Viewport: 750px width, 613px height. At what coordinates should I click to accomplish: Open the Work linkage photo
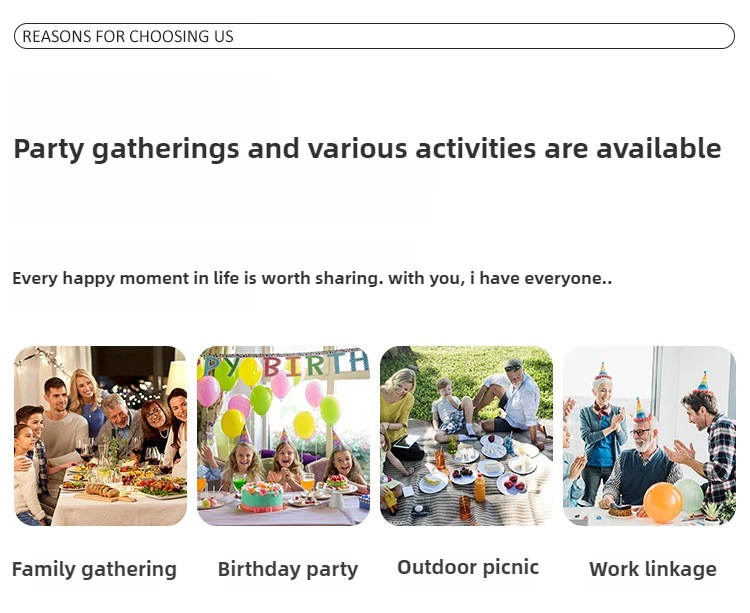pos(649,436)
